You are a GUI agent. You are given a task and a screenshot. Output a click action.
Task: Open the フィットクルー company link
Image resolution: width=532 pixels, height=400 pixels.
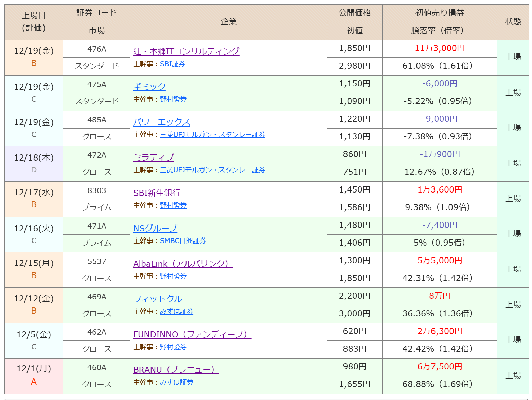[x=162, y=299]
